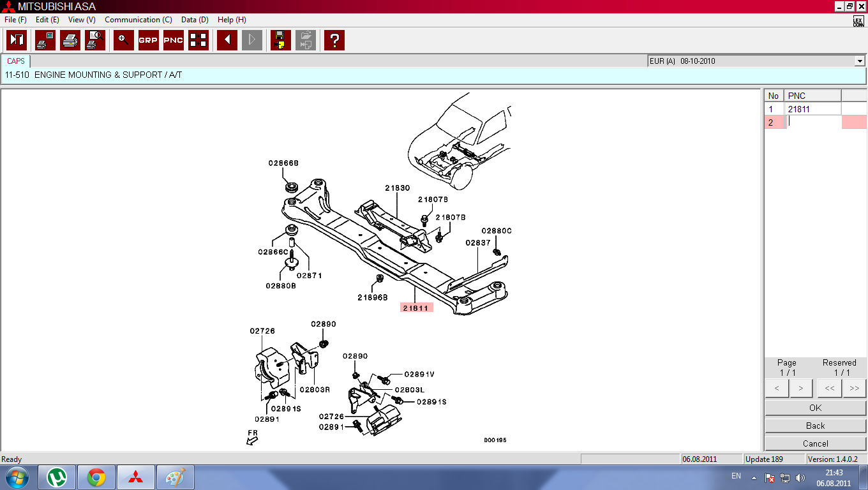Click the << reserved previous button
Viewport: 868px width, 490px height.
(x=830, y=387)
